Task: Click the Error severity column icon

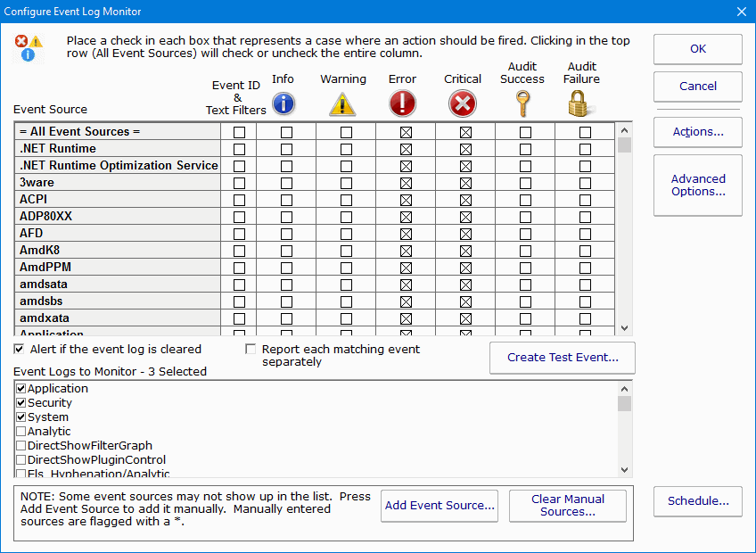Action: coord(402,103)
